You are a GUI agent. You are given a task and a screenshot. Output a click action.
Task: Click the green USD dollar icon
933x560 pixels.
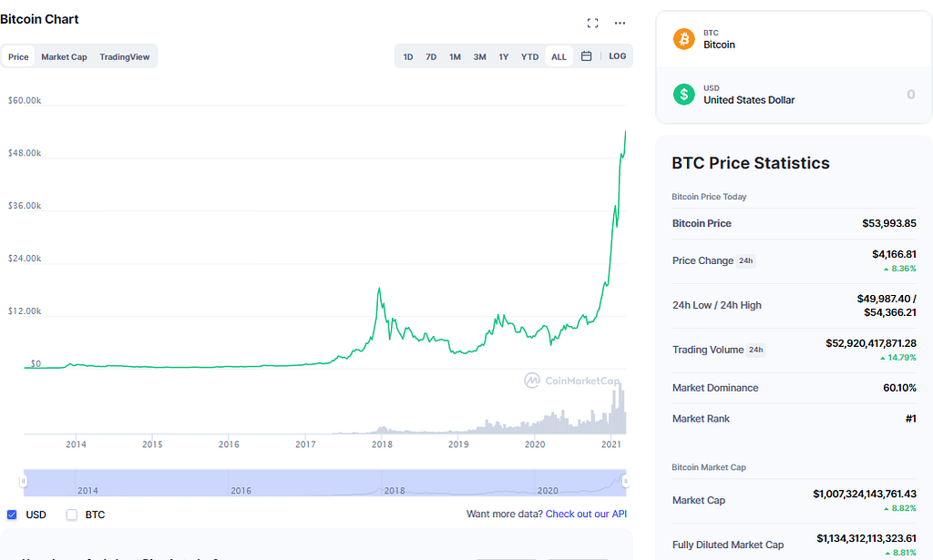683,94
